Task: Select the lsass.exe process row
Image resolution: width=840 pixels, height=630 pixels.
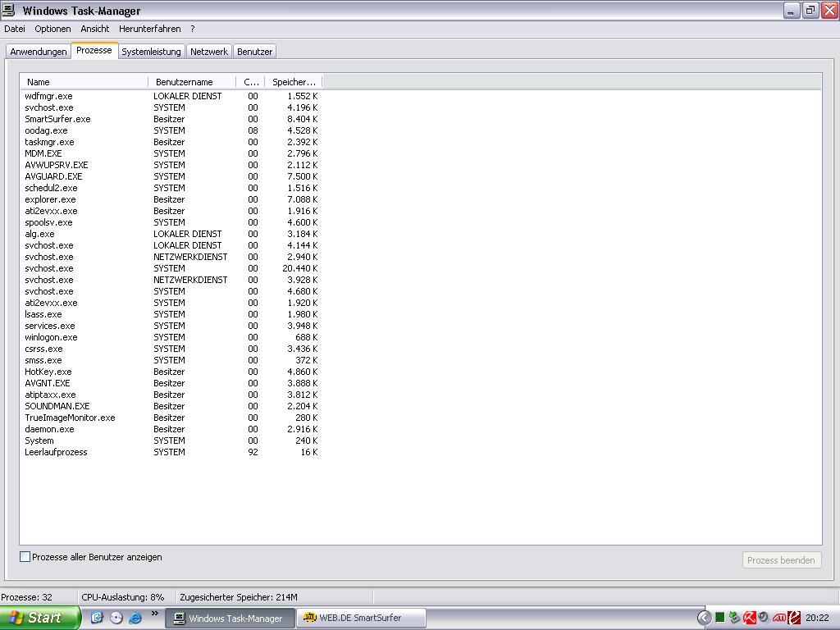Action: point(171,314)
